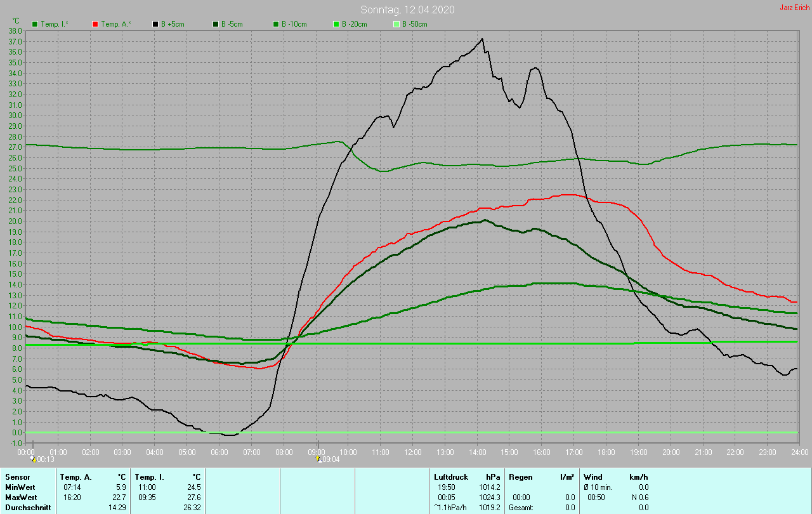Viewport: 812px width, 514px height.
Task: Click the green Temp. I.* legend swatch
Action: 35,24
